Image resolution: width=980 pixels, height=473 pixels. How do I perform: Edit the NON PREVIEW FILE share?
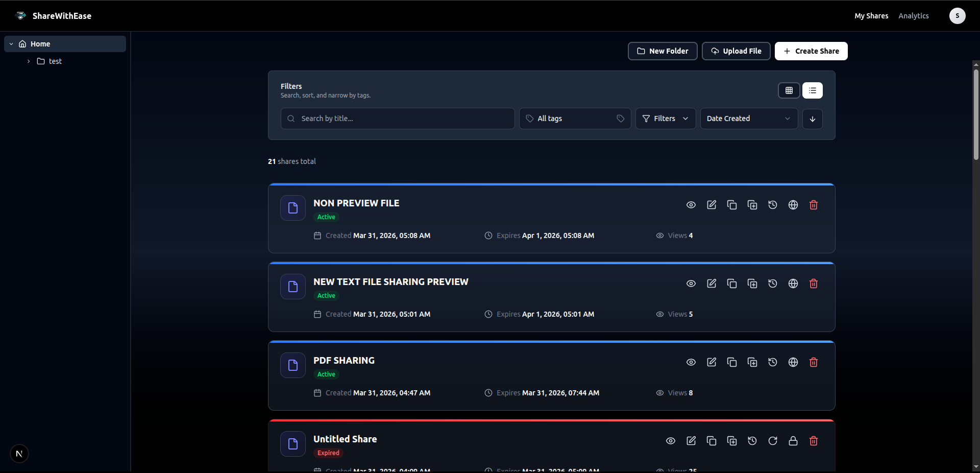712,205
